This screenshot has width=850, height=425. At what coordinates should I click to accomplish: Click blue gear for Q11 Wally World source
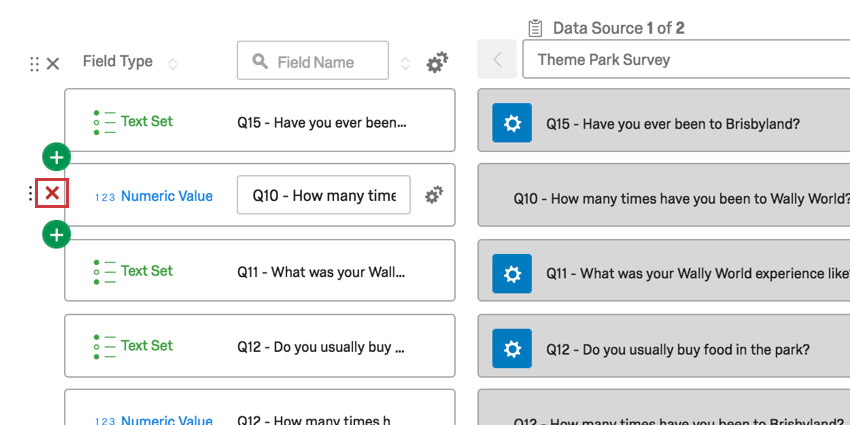pos(512,273)
